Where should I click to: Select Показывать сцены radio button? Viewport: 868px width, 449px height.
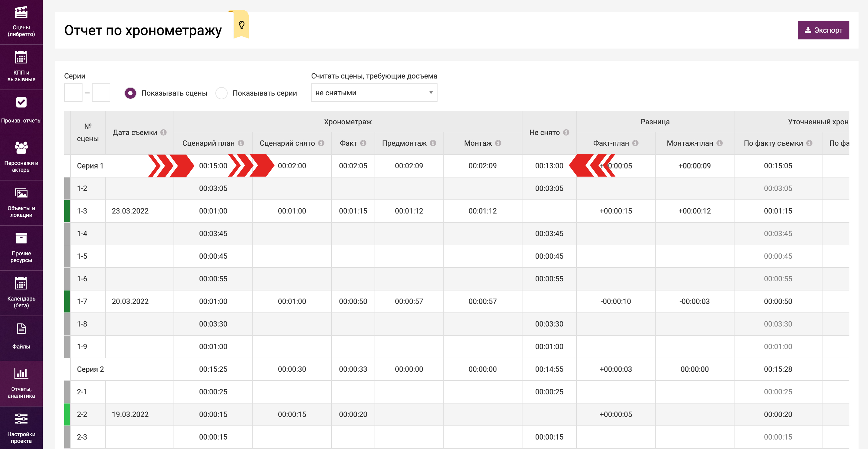click(130, 93)
